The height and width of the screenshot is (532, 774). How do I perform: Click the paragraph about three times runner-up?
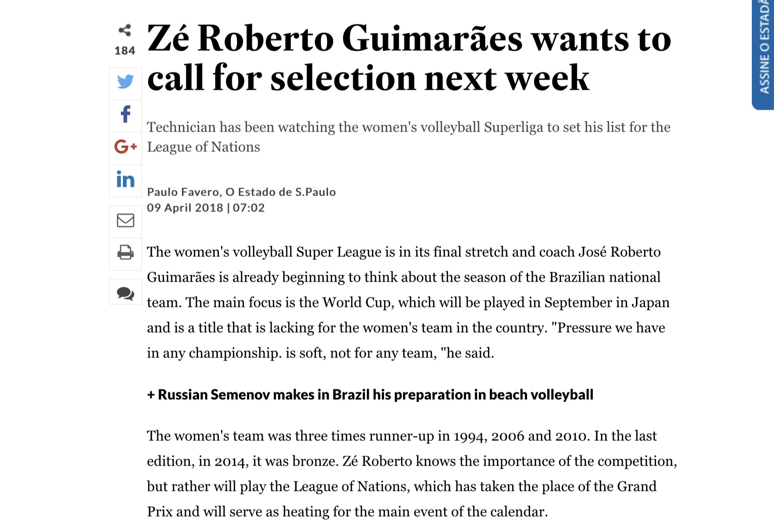coord(411,474)
